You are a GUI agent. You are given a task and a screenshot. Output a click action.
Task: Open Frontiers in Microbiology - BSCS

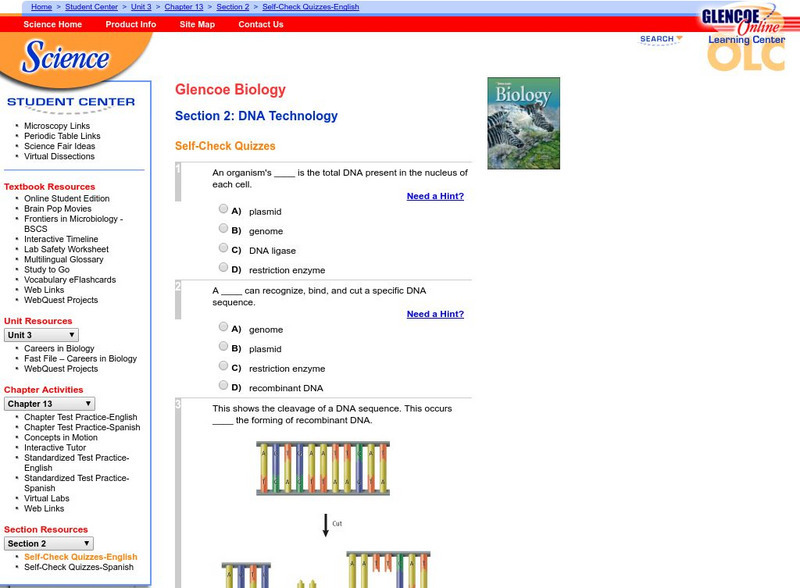[x=73, y=224]
